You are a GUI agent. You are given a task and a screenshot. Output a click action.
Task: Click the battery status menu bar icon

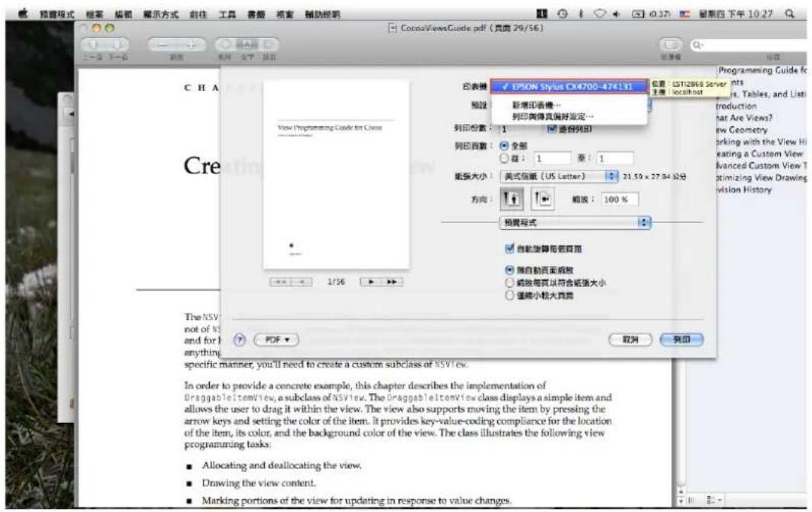637,14
